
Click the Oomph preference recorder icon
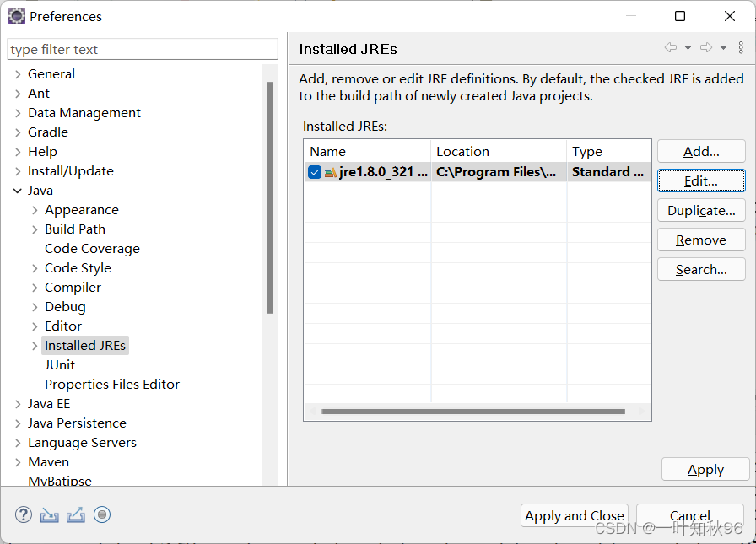102,514
